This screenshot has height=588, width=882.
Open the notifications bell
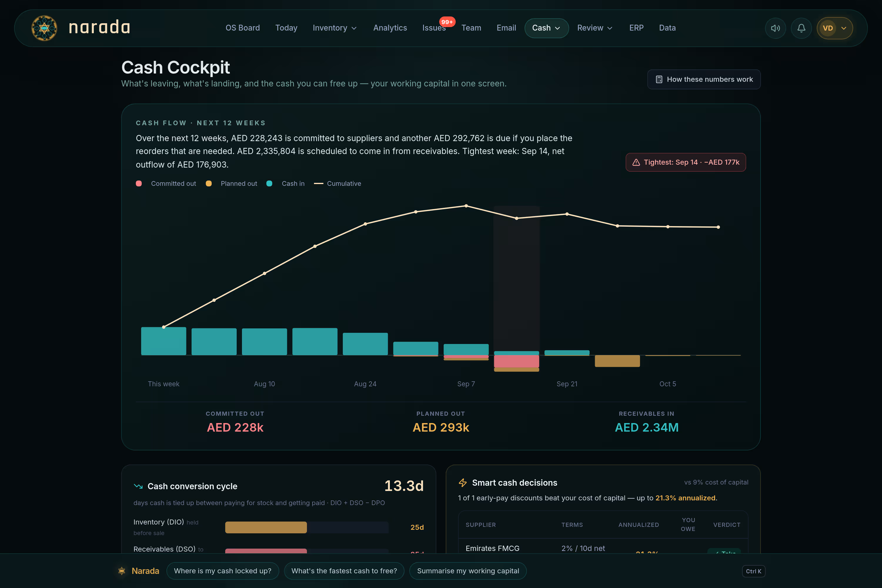coord(801,28)
